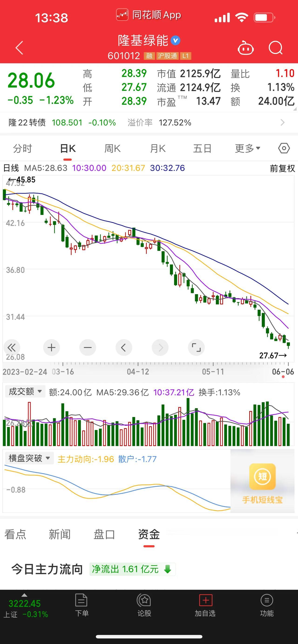Viewport: 298px width, 644px height.
Task: Switch to 周K weekly chart tab
Action: pyautogui.click(x=112, y=149)
